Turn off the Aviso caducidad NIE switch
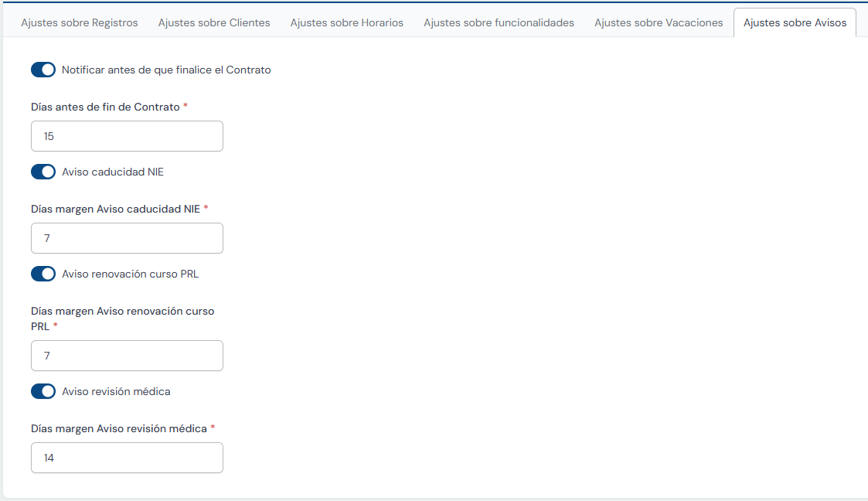The width and height of the screenshot is (868, 501). click(43, 172)
